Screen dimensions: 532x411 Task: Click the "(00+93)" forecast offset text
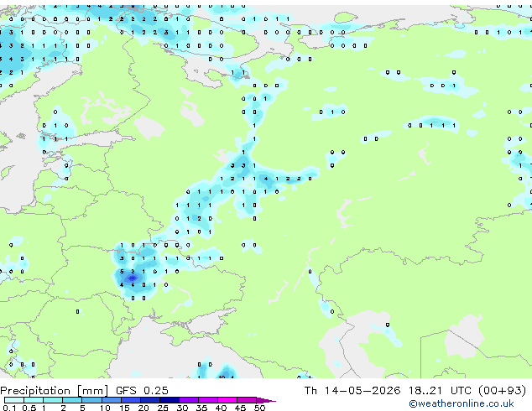pyautogui.click(x=502, y=391)
